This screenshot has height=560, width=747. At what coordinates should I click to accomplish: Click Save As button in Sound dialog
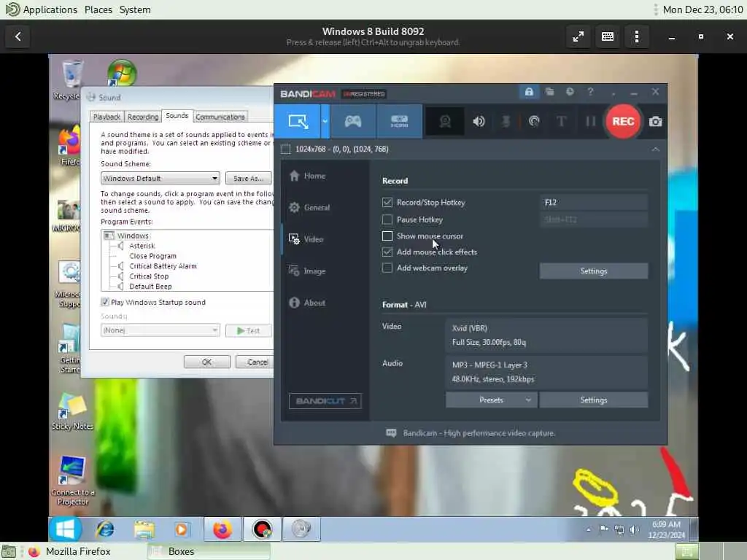click(248, 178)
